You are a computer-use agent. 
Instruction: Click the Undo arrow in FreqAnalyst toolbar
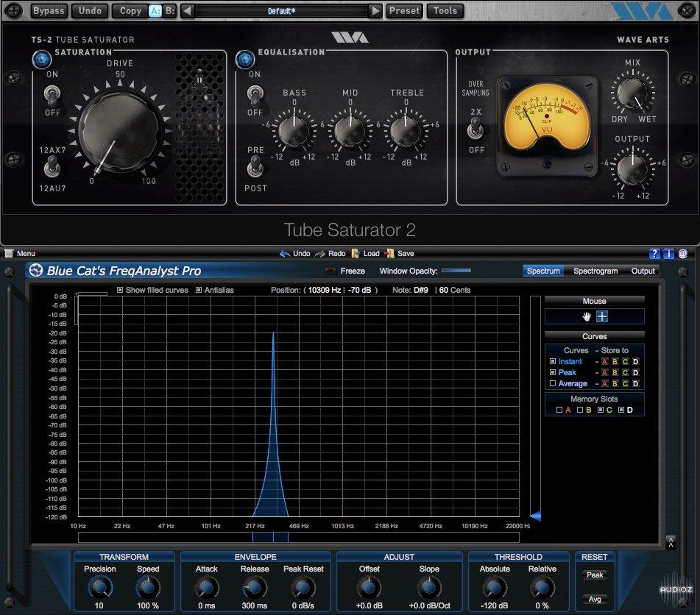(x=285, y=254)
